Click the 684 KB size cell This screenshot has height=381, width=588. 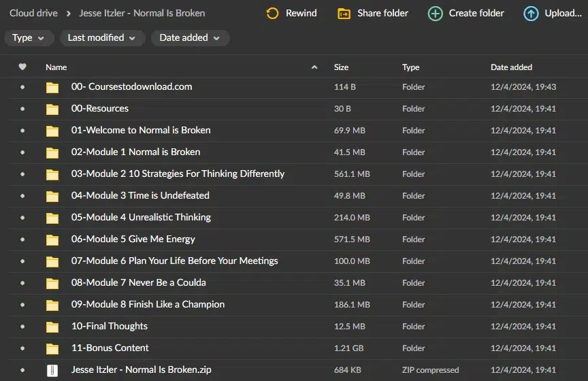(347, 369)
